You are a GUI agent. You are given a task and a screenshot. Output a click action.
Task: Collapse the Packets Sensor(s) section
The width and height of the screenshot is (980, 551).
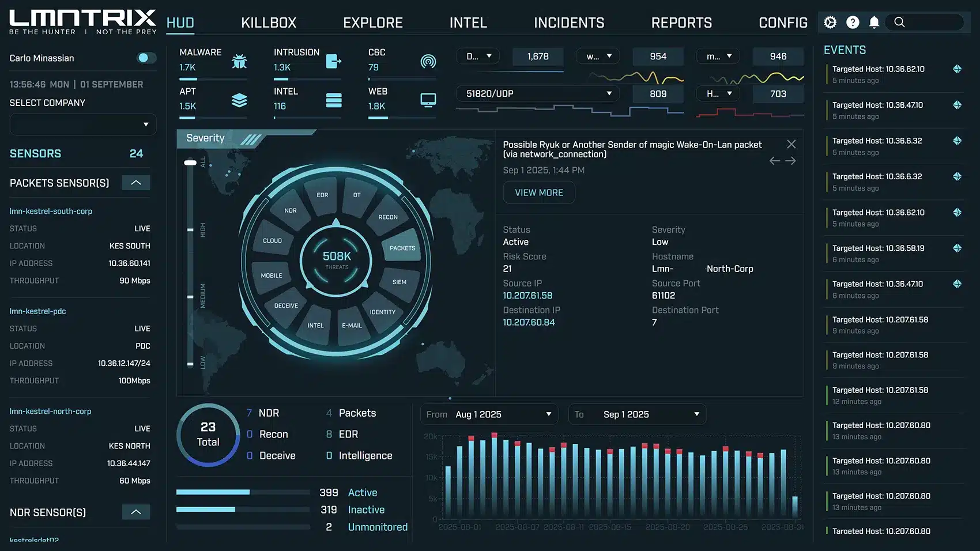[136, 183]
